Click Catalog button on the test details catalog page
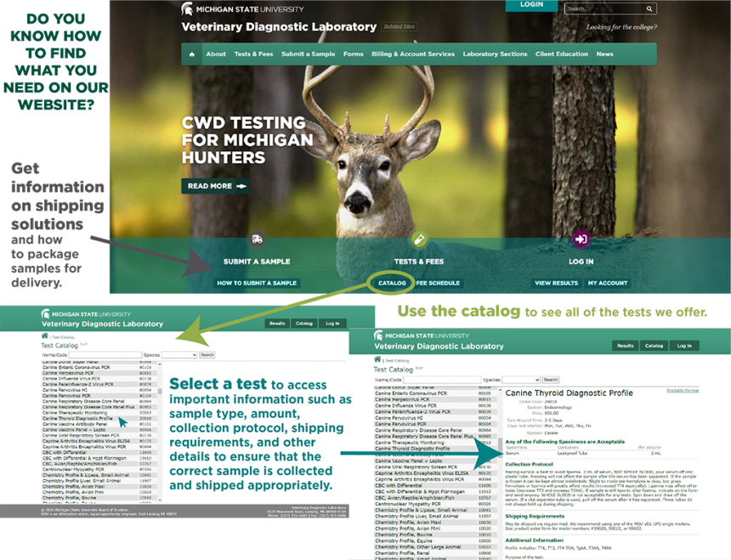Image resolution: width=731 pixels, height=560 pixels. (x=654, y=346)
